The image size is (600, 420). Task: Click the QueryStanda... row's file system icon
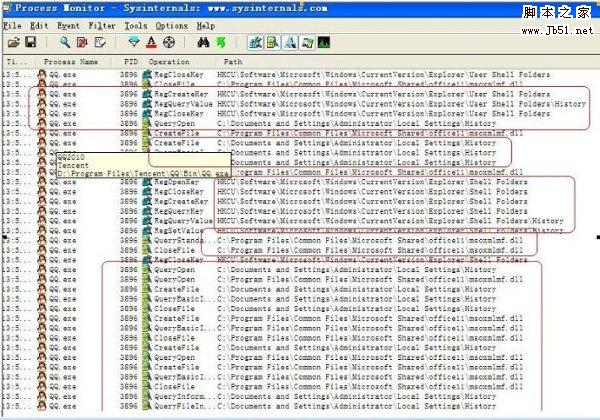[x=147, y=241]
